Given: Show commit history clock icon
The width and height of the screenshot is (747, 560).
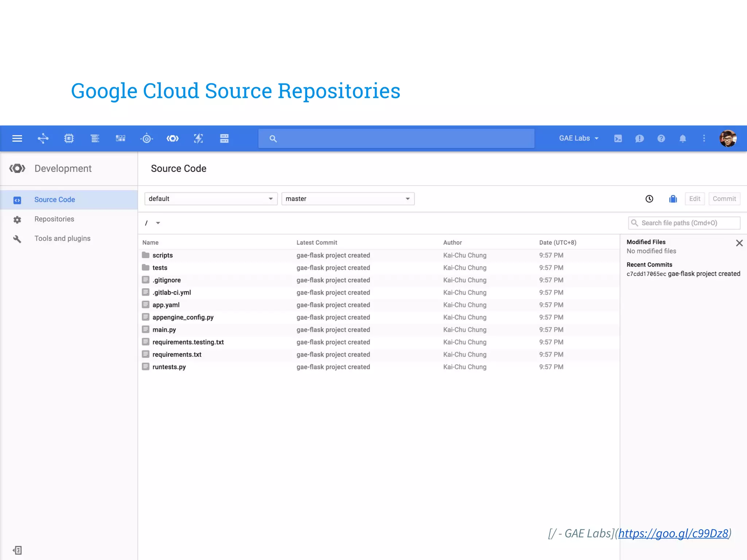Looking at the screenshot, I should coord(649,199).
